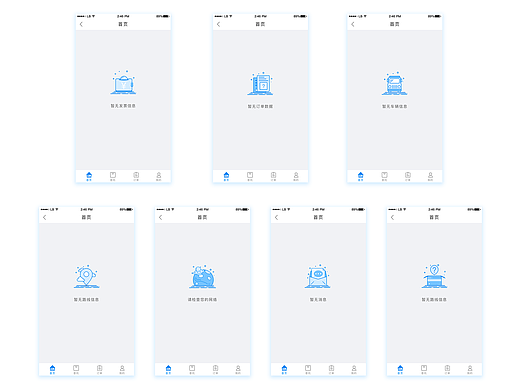Click the page title on the truck screen
Viewport: 520px width, 390px height.
[x=395, y=24]
